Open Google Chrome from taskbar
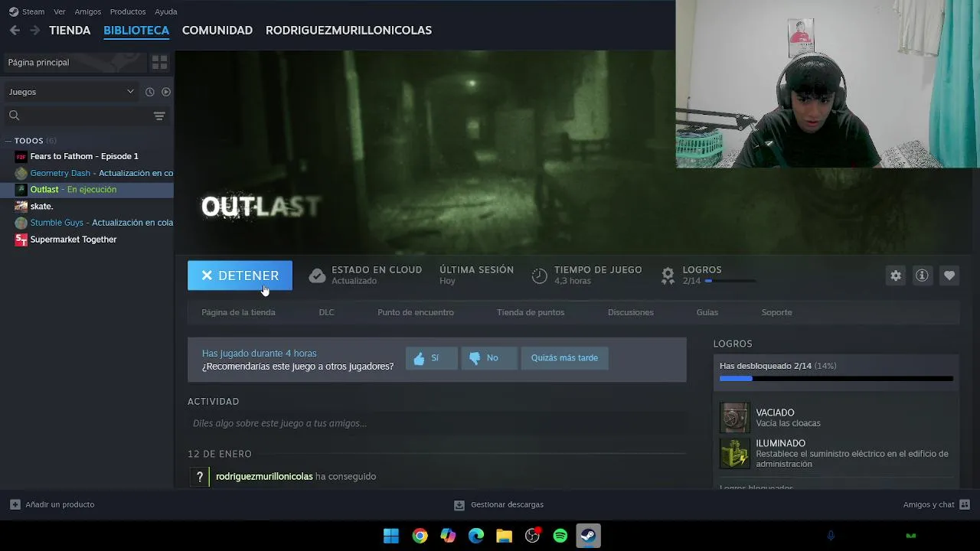 (420, 536)
